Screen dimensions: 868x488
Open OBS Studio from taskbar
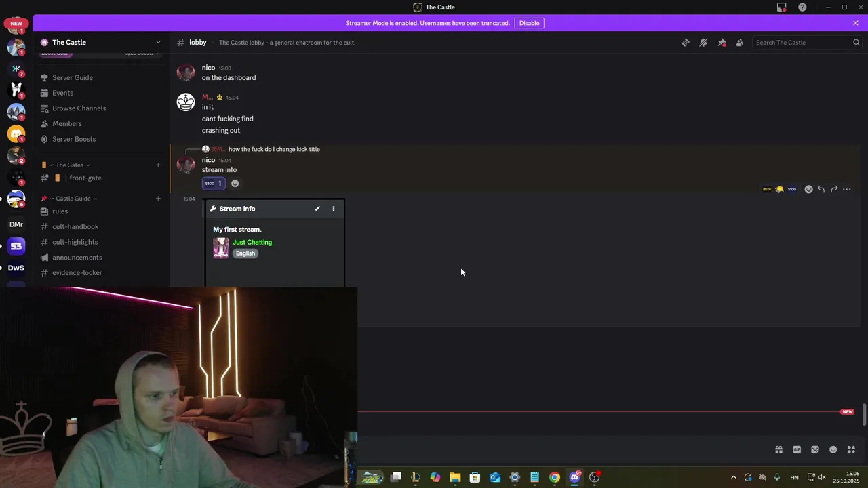pyautogui.click(x=595, y=477)
